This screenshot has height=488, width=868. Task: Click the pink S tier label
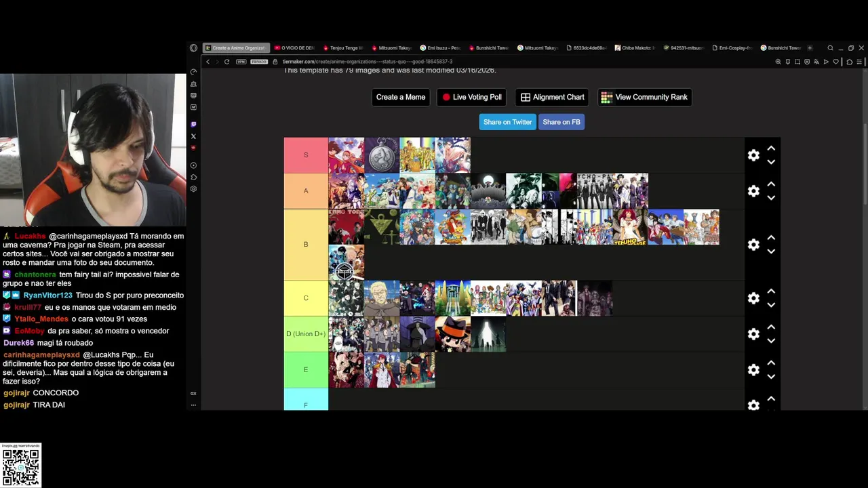[x=306, y=155]
